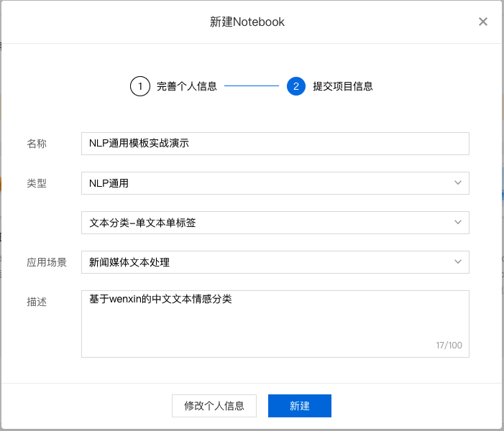Click the blue 新建 button
Viewport: 504px width, 431px height.
pyautogui.click(x=300, y=406)
